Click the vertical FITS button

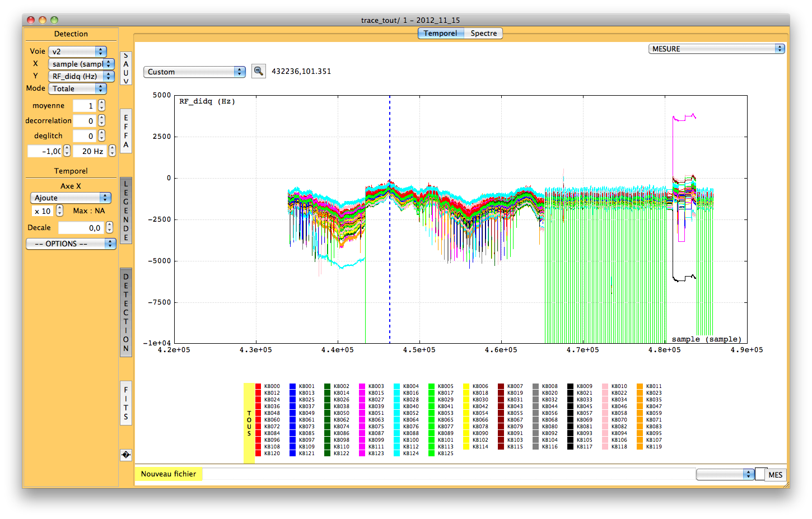(126, 403)
